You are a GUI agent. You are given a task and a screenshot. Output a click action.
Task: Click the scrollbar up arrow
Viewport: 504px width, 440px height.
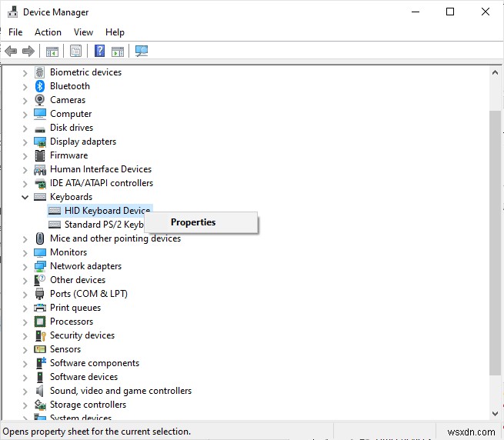click(x=495, y=72)
